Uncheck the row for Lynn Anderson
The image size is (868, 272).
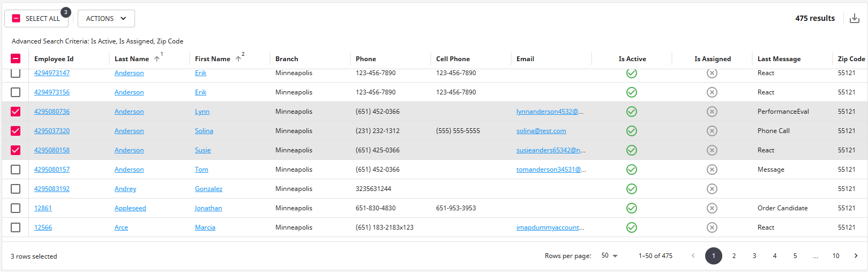(x=16, y=112)
